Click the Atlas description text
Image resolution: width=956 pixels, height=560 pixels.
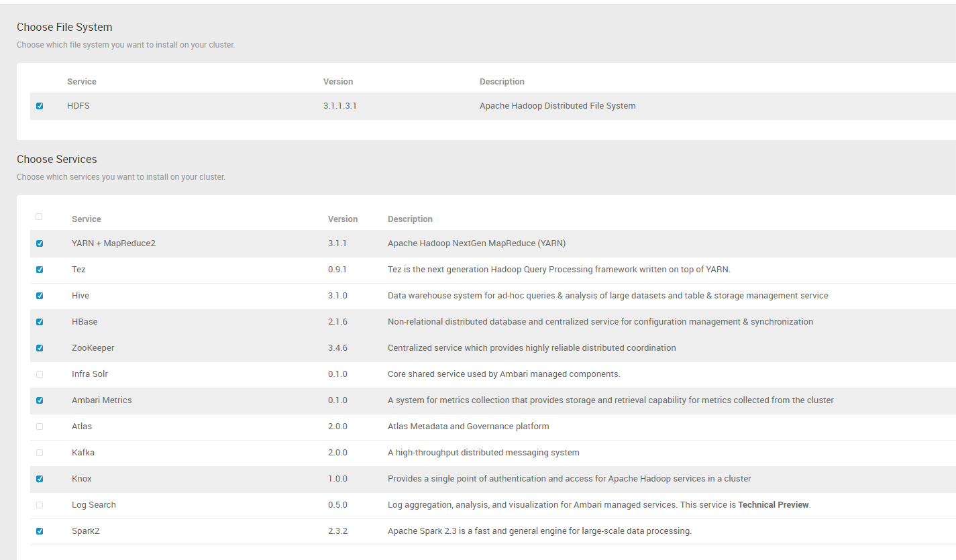(468, 427)
